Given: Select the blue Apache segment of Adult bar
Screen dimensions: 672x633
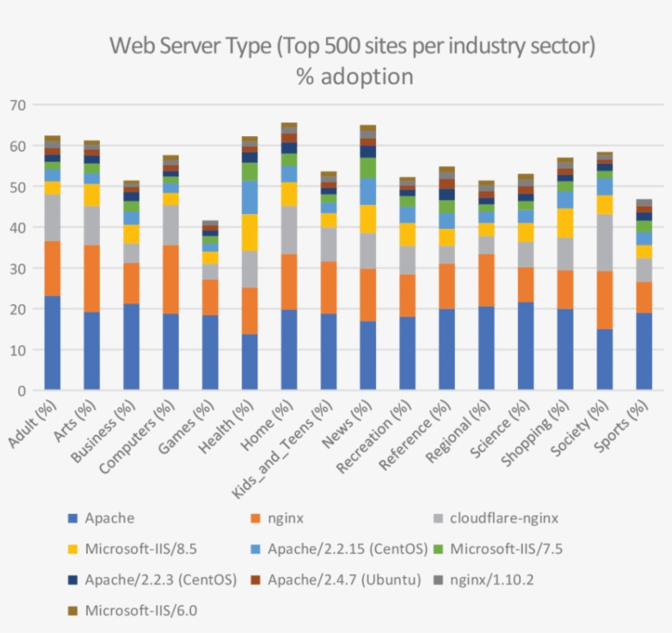Looking at the screenshot, I should pos(52,343).
